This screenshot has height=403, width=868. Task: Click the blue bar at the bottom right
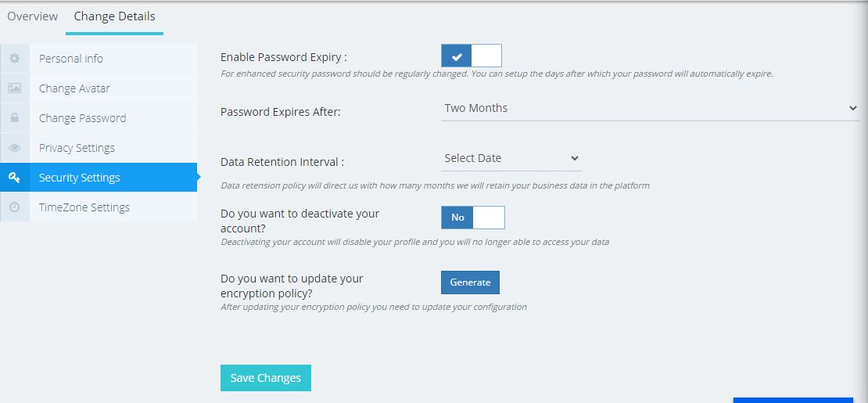tap(793, 399)
